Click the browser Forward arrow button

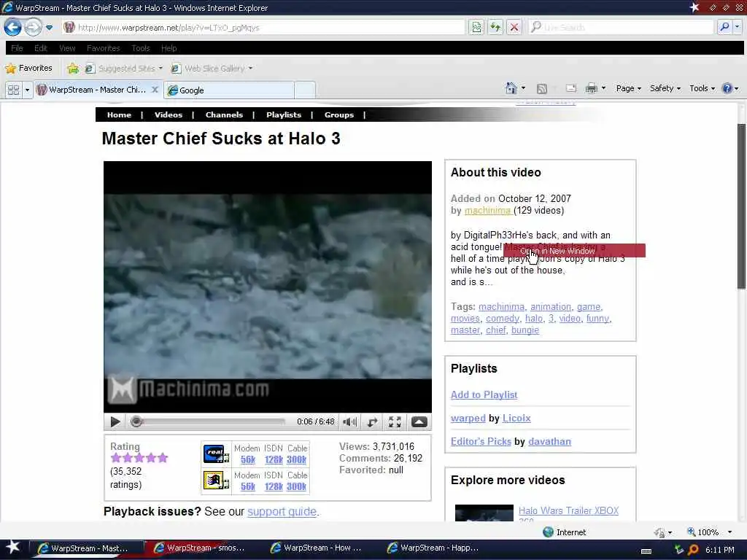coord(32,27)
